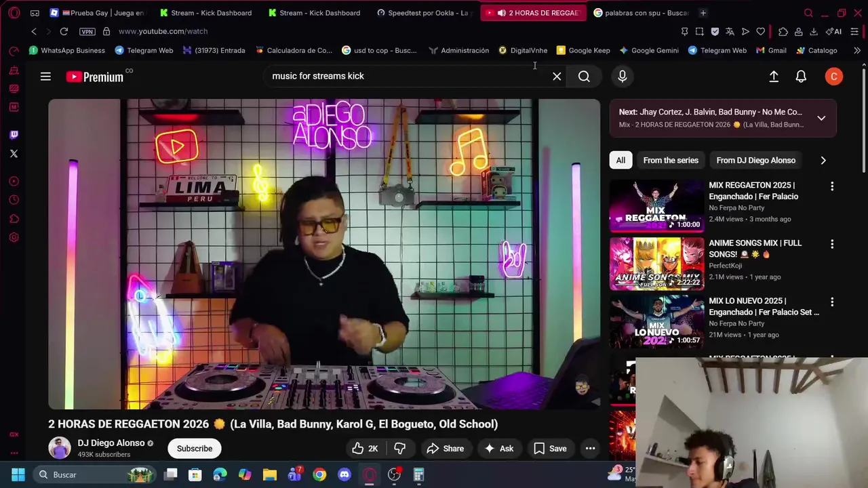Open Gmail bookmark

pos(771,50)
